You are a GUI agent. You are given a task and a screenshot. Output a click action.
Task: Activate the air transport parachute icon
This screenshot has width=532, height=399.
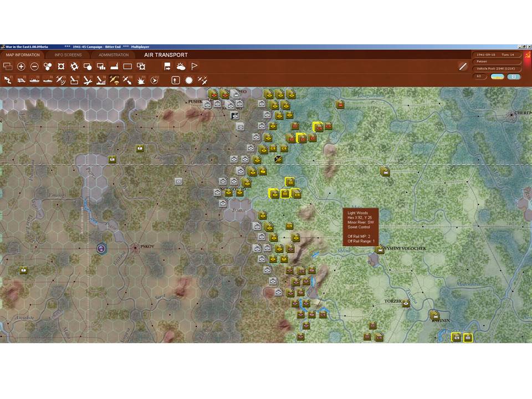tap(114, 80)
